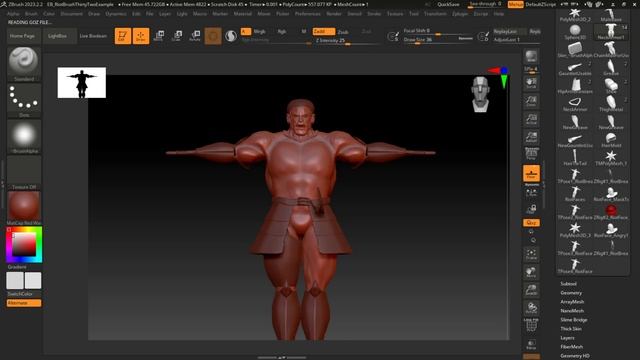Viewport: 640px width, 360px height.
Task: Click the Live Boolean button
Action: click(x=93, y=36)
